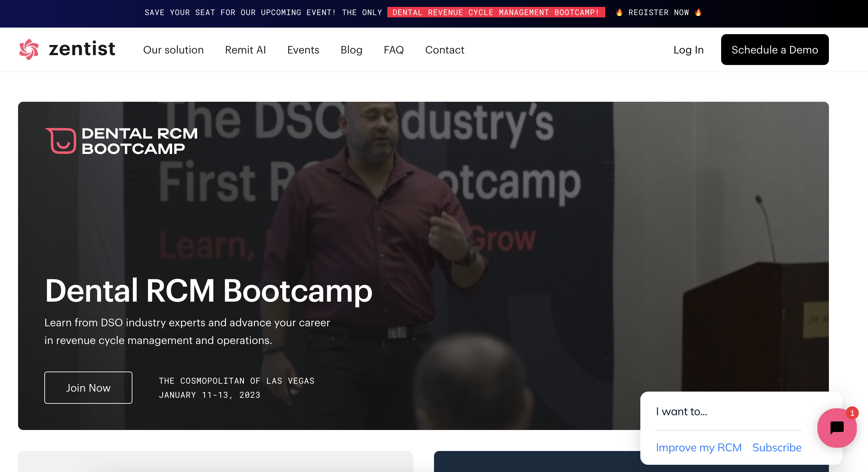Open the Events nav item
The height and width of the screenshot is (472, 868).
(303, 50)
